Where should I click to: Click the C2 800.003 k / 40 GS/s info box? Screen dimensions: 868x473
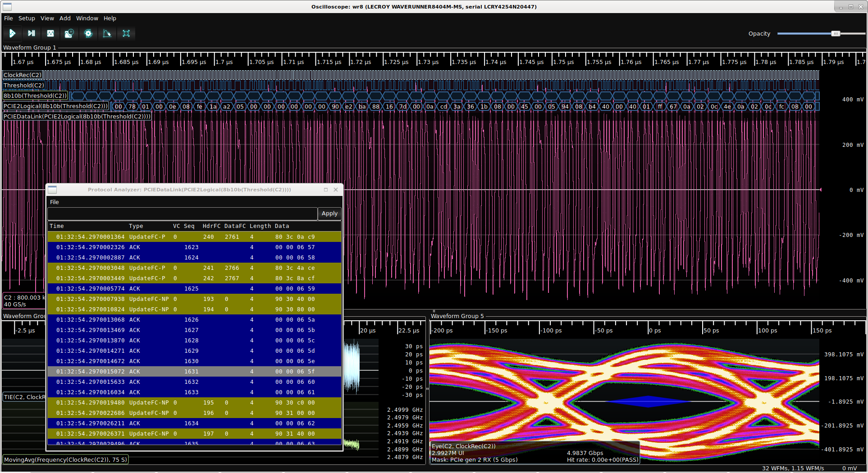tap(24, 301)
